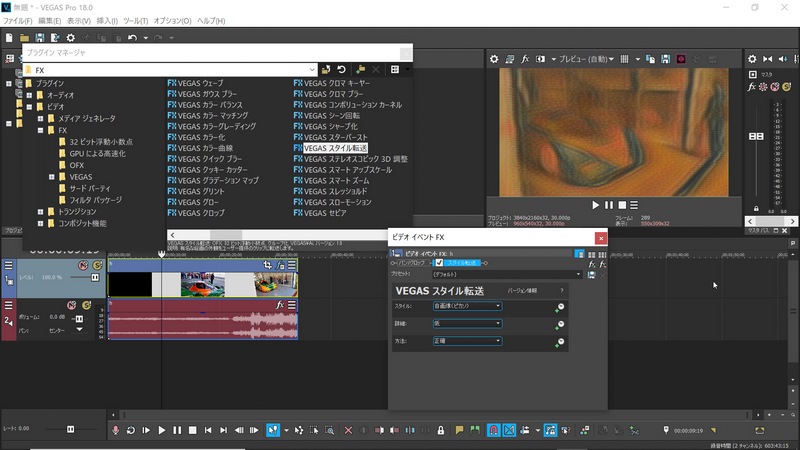800x450 pixels.
Task: Click the selection edit tool in the toolbar
Action: pos(314,430)
